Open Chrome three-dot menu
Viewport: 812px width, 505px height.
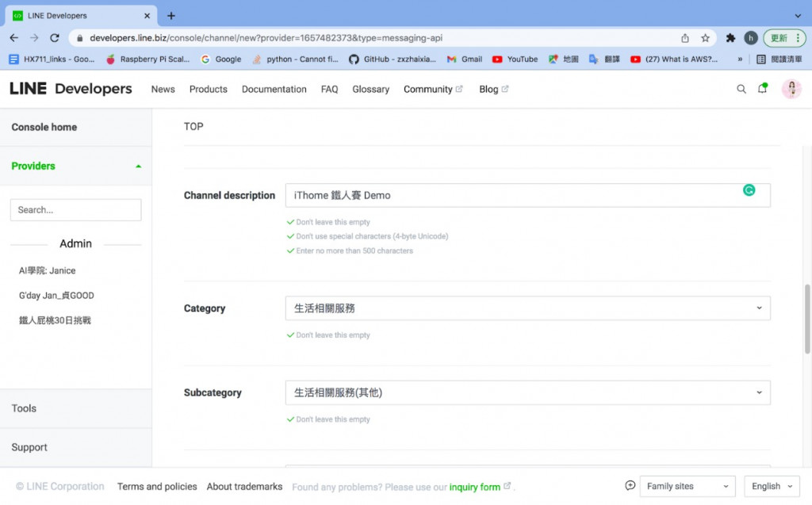point(798,38)
